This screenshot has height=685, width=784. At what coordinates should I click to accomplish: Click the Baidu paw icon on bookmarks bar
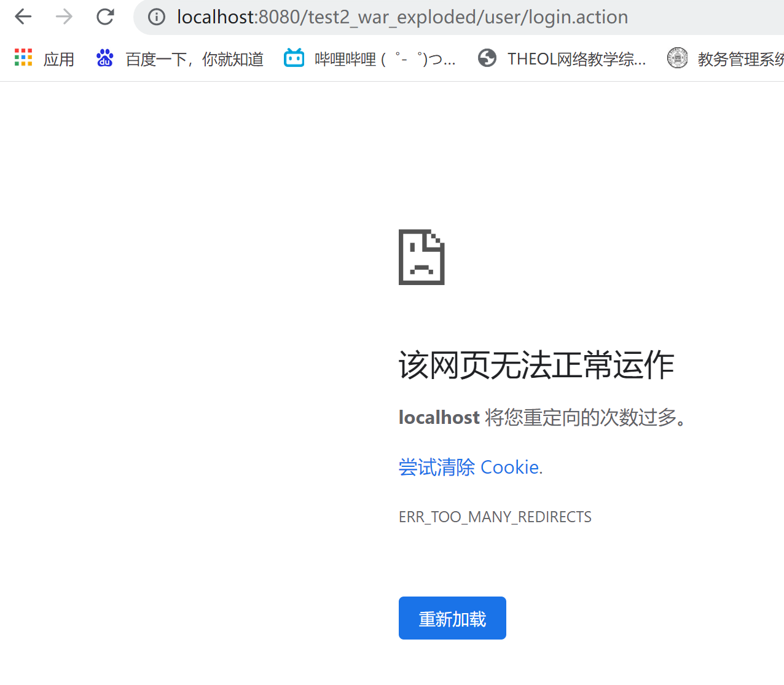tap(104, 57)
